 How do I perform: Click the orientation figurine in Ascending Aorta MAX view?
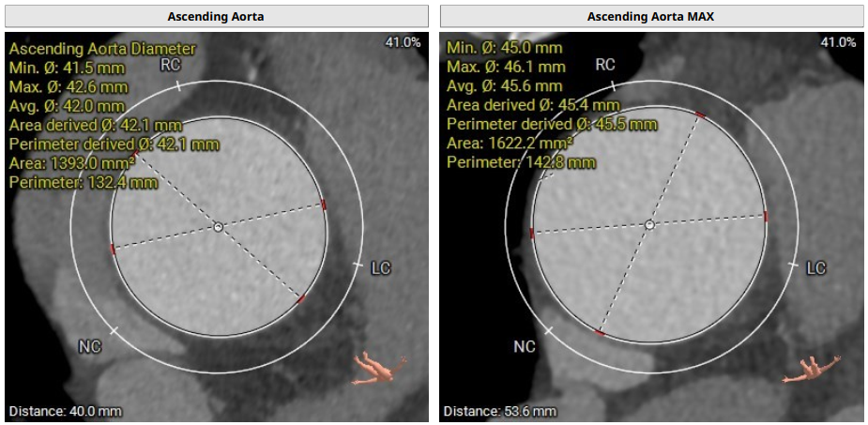(813, 368)
